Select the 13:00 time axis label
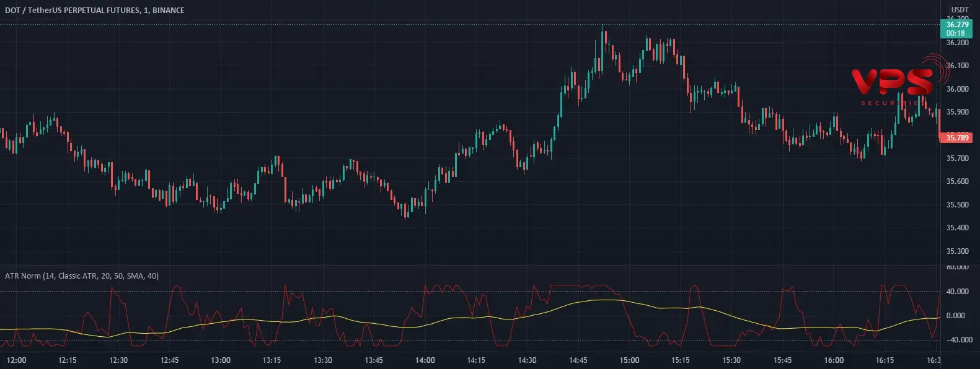Image resolution: width=980 pixels, height=369 pixels. click(x=220, y=360)
